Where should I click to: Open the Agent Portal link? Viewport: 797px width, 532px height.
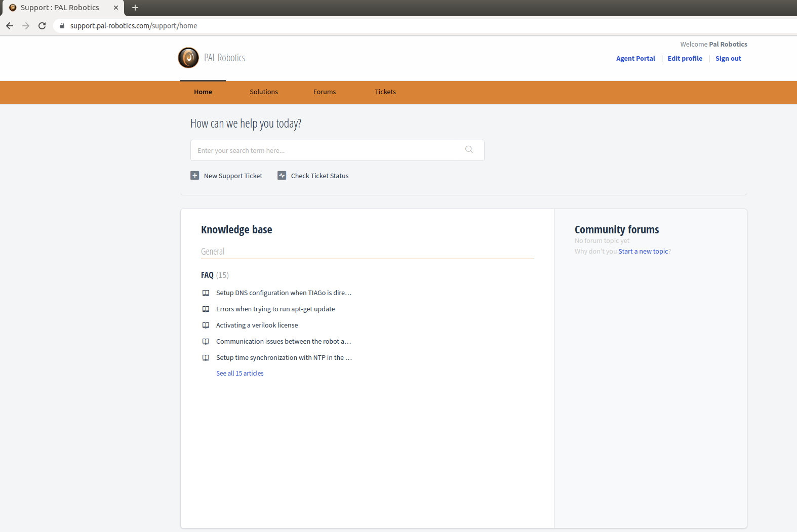pos(635,59)
